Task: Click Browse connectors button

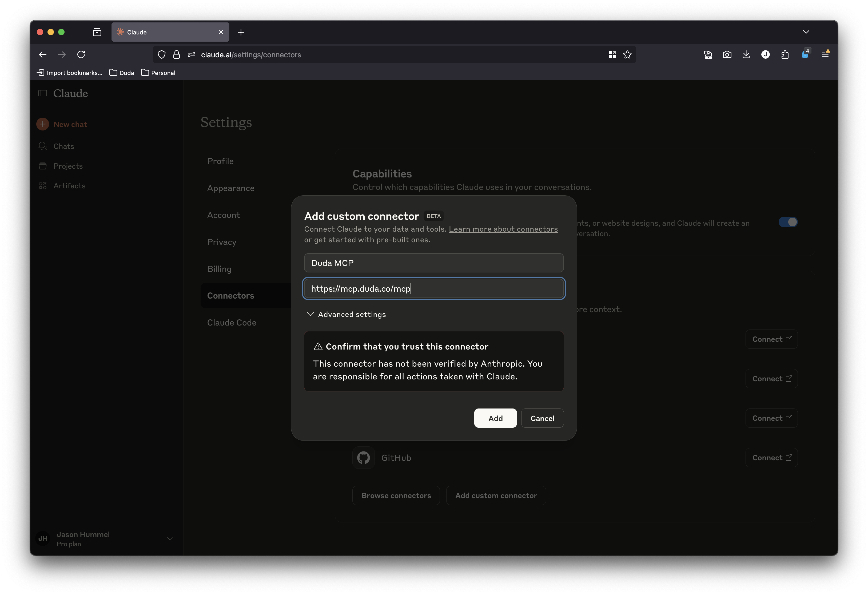Action: [396, 495]
